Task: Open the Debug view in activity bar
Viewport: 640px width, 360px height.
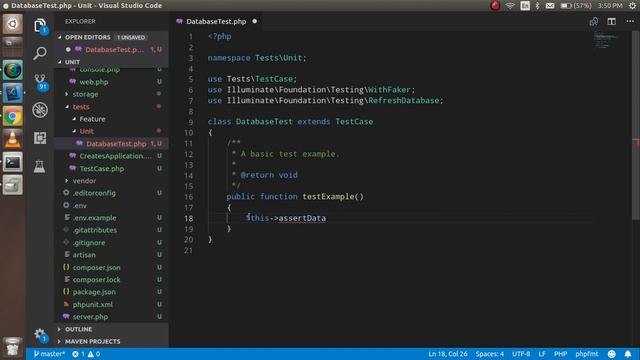Action: point(40,110)
